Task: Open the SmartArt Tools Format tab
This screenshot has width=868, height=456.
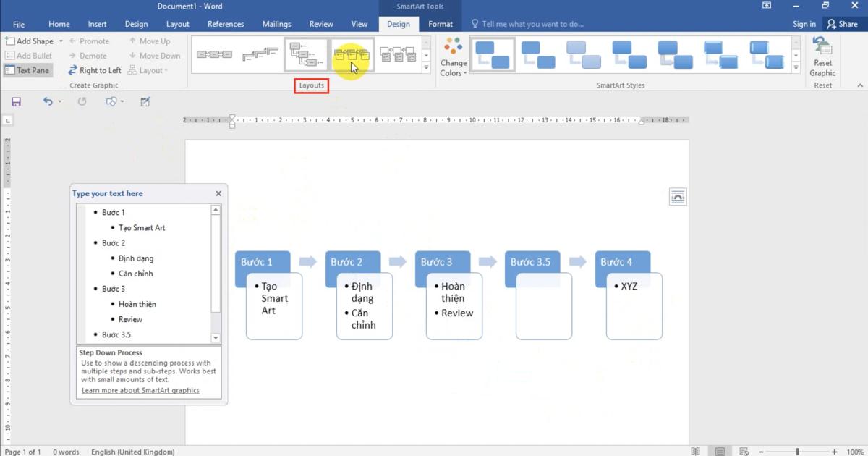Action: click(441, 24)
